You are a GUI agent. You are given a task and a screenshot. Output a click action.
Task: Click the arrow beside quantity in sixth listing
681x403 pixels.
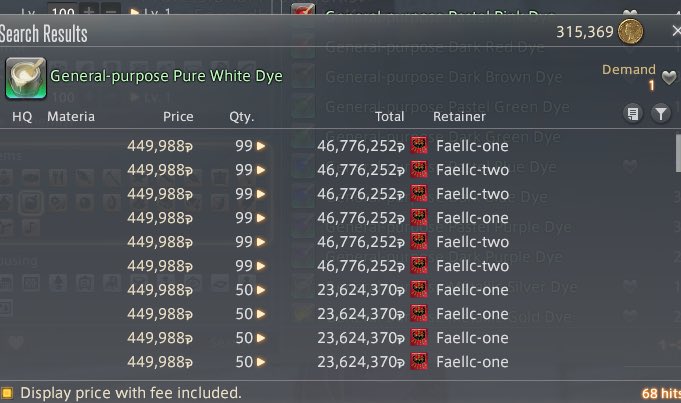tap(261, 266)
